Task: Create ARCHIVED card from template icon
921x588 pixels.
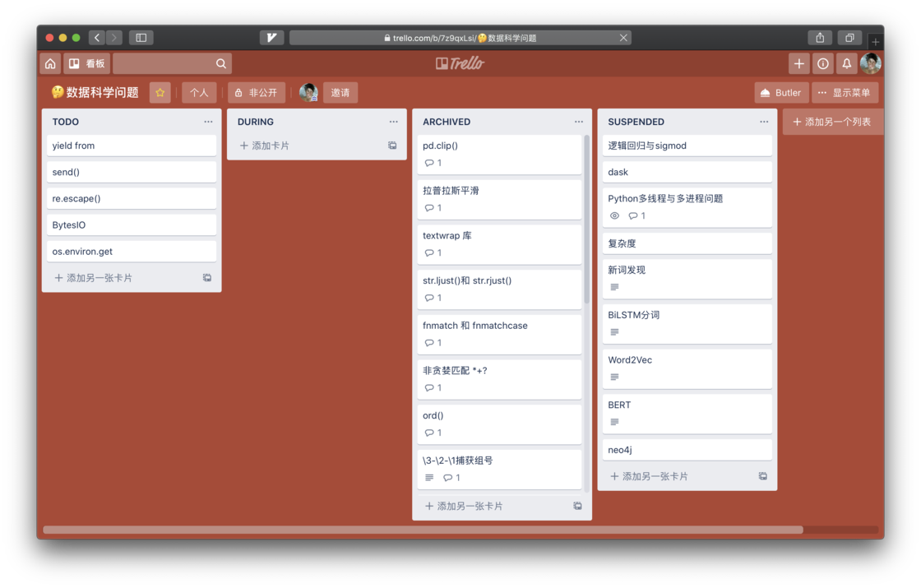Action: click(x=577, y=507)
